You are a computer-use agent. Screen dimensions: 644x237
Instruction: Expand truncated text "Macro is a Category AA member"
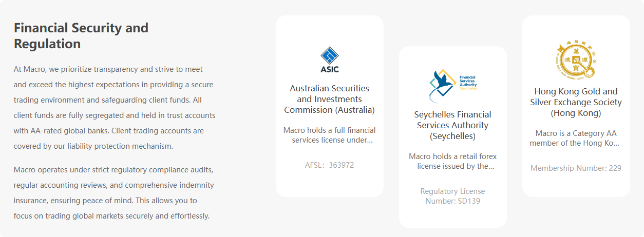pyautogui.click(x=576, y=138)
